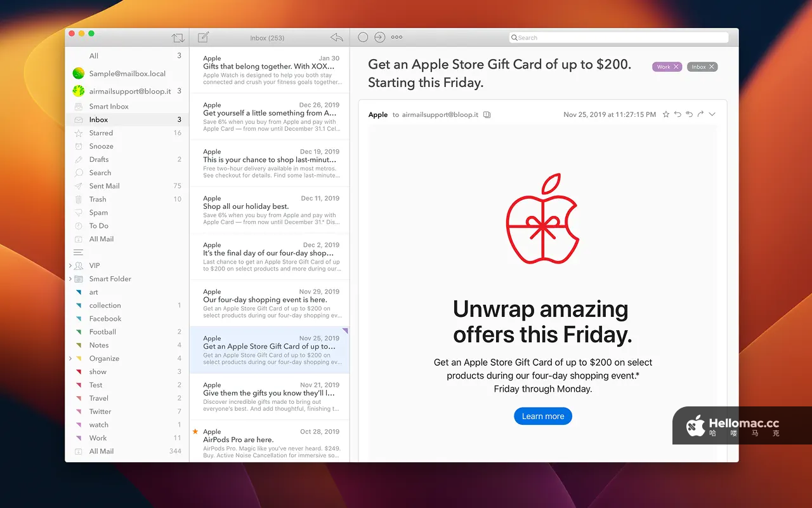This screenshot has height=508, width=812.
Task: Remove the Inbox tag from message
Action: click(x=712, y=67)
